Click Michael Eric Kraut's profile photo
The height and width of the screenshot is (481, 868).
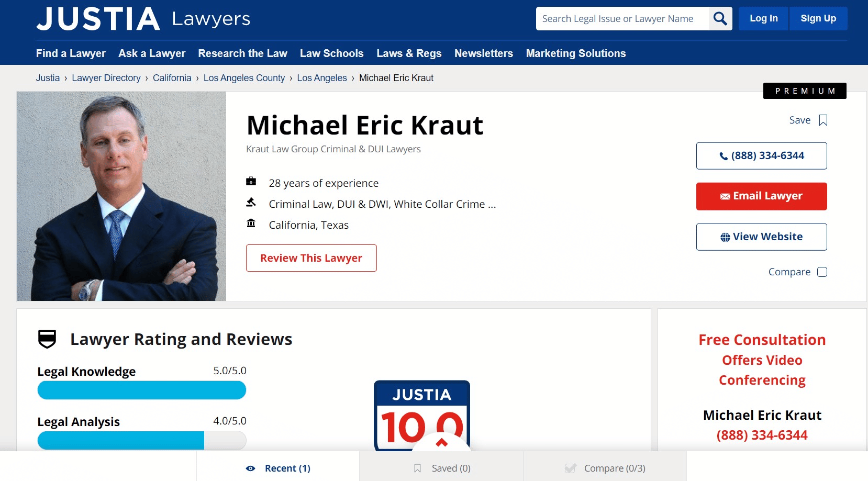121,196
